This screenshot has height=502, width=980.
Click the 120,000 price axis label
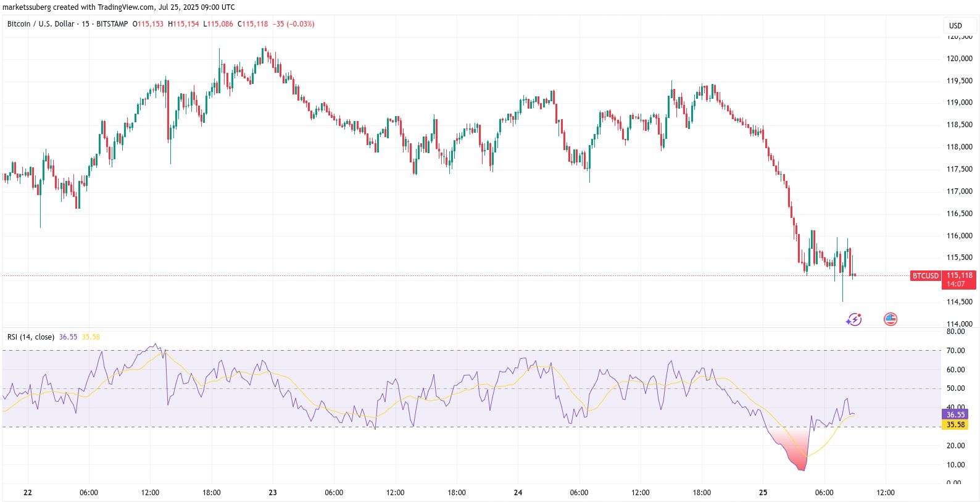click(x=959, y=59)
